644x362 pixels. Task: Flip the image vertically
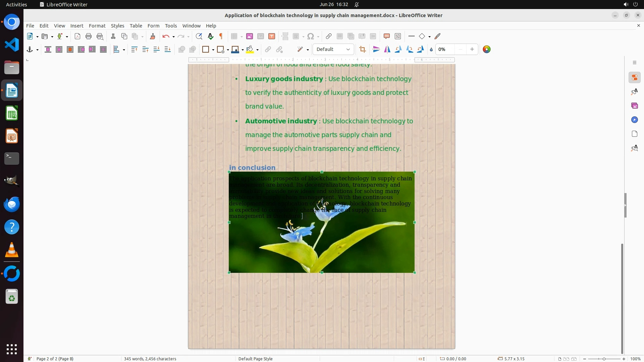coord(376,49)
